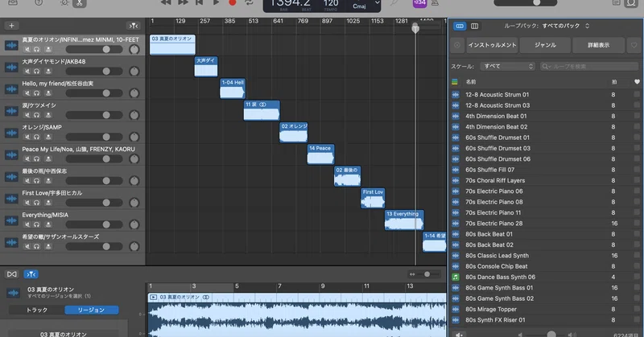Toggle the cycle loop button
The height and width of the screenshot is (337, 644).
click(249, 2)
